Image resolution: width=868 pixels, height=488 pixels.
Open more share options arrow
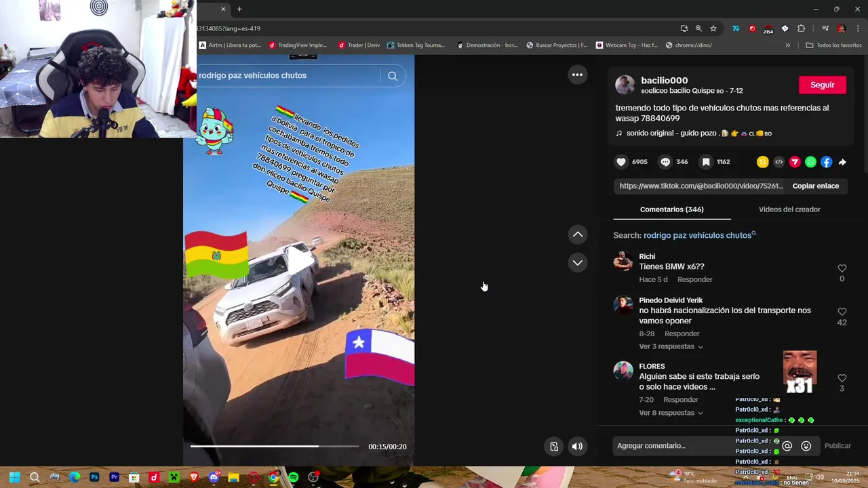tap(842, 162)
